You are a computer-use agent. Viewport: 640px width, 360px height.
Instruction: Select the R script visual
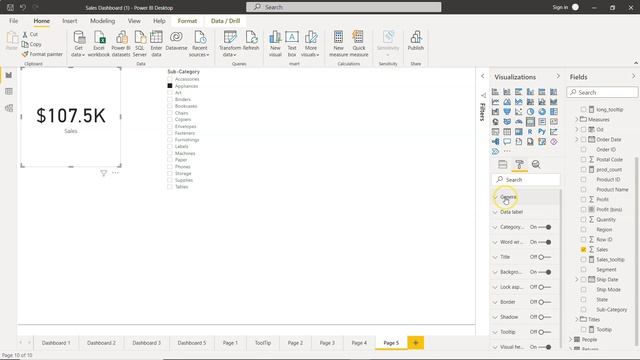coord(530,131)
